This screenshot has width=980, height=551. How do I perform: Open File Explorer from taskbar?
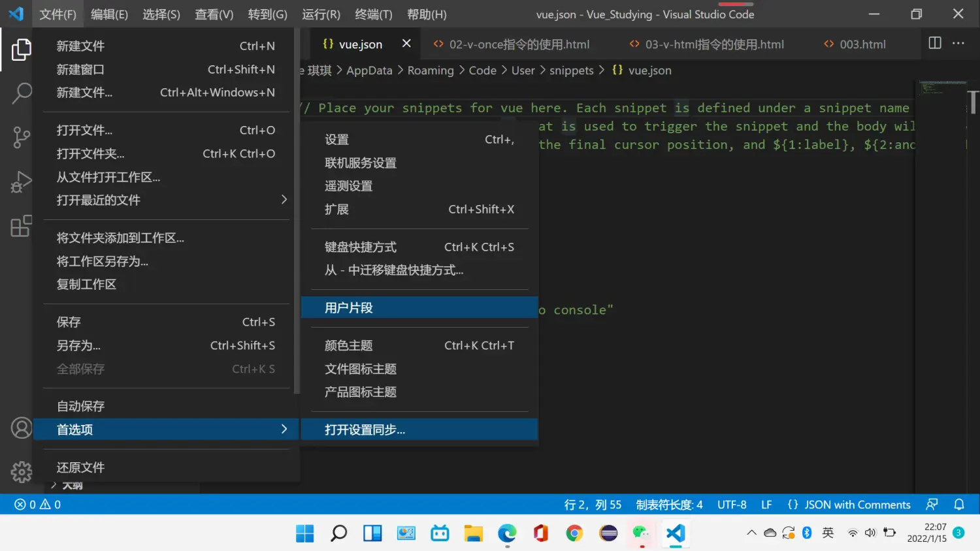[x=473, y=533]
